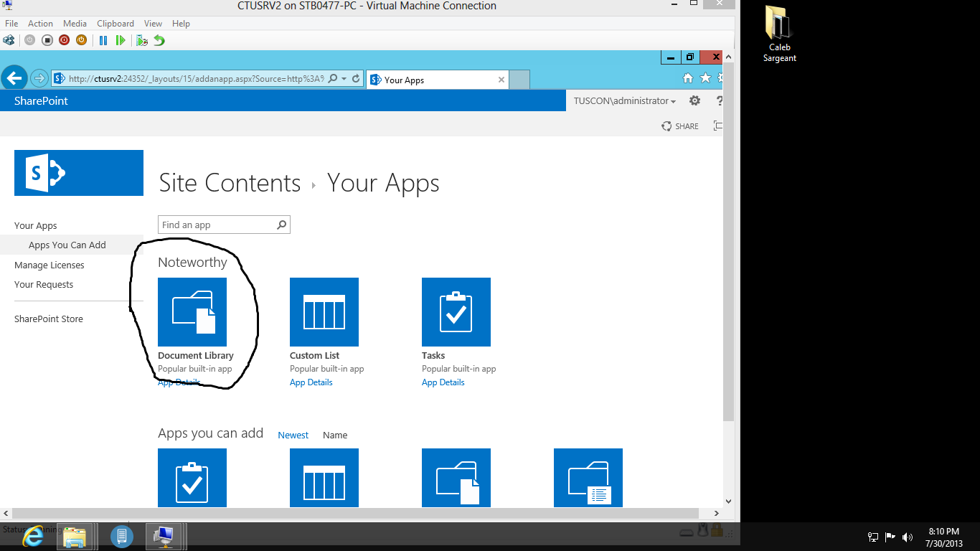Open the browser Home page icon
This screenshot has height=551, width=980.
pyautogui.click(x=687, y=78)
